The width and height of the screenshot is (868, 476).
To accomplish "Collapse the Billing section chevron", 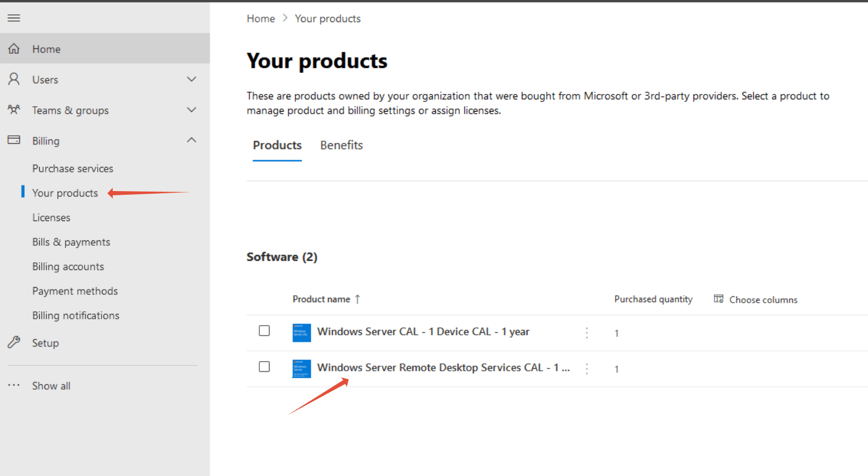I will click(192, 140).
